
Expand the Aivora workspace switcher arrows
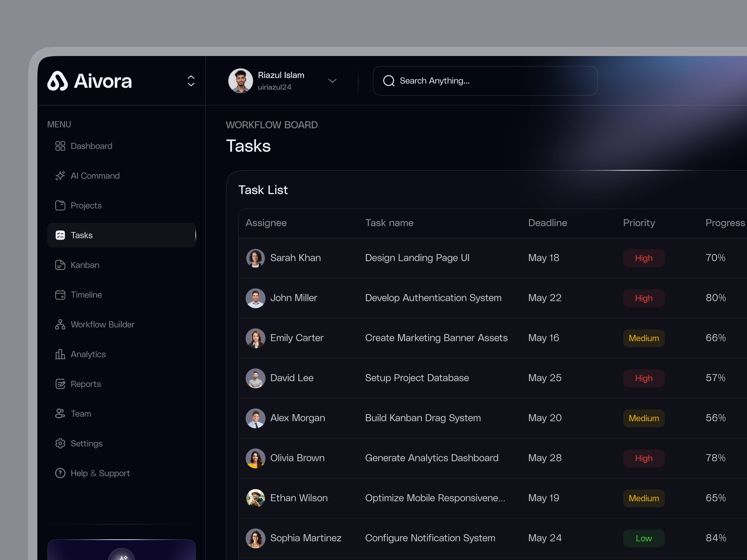tap(191, 81)
